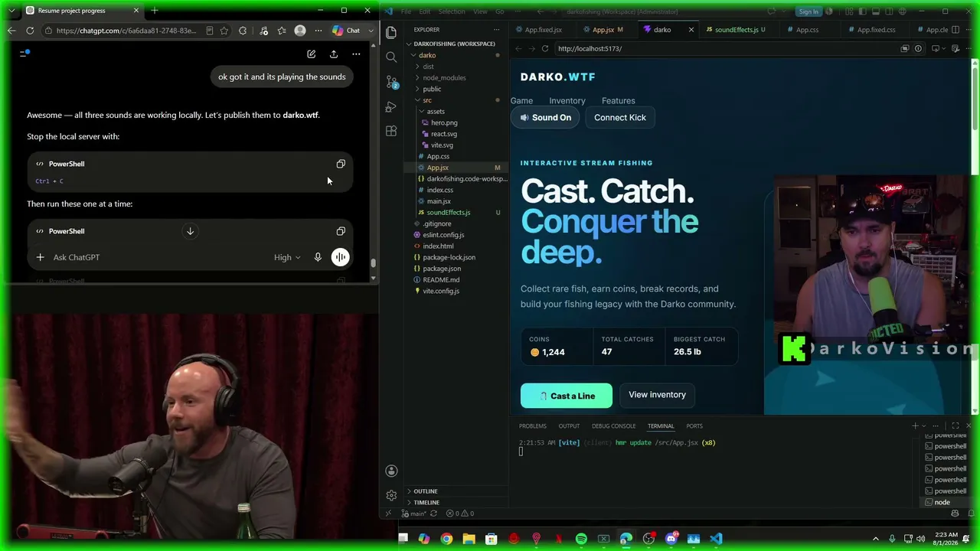Image resolution: width=980 pixels, height=551 pixels.
Task: Open the Output panel tab
Action: [x=569, y=426]
